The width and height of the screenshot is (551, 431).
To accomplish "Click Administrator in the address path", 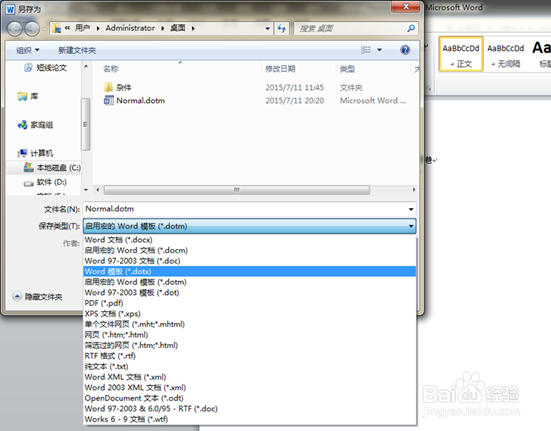I will tap(130, 28).
